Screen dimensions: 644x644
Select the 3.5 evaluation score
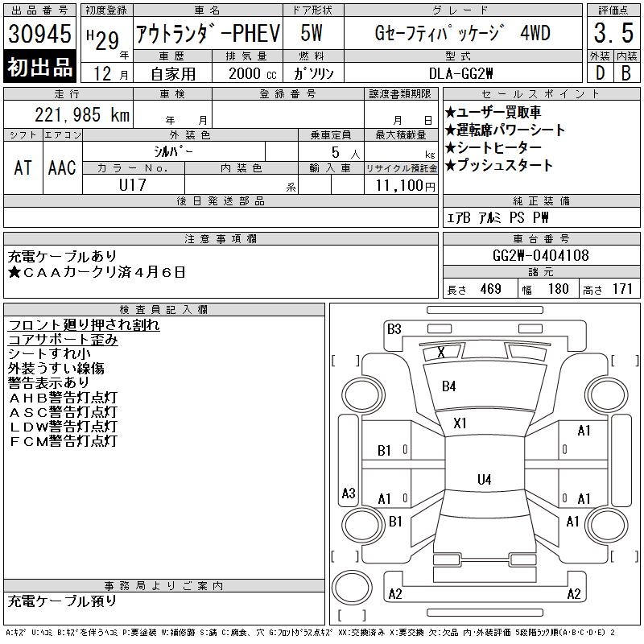[612, 35]
